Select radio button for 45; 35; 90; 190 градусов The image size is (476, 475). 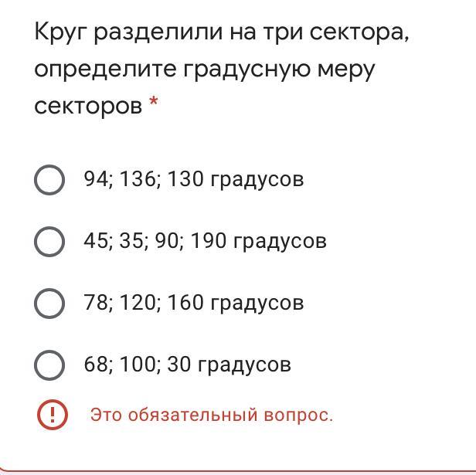click(x=49, y=241)
